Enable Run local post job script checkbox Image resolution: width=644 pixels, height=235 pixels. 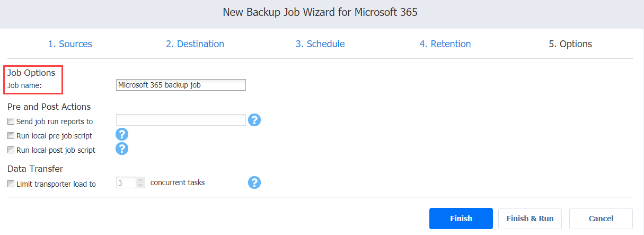[x=11, y=150]
